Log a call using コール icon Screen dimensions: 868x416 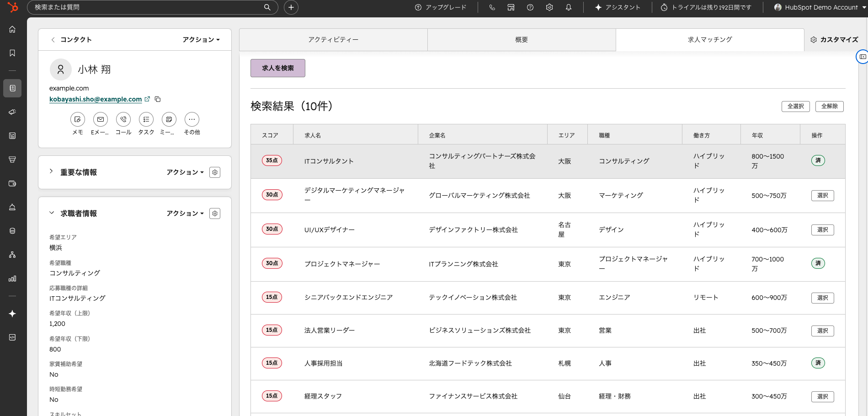123,119
